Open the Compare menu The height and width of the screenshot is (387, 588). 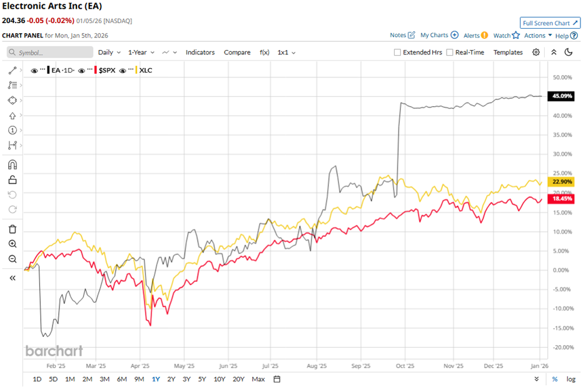coord(237,53)
